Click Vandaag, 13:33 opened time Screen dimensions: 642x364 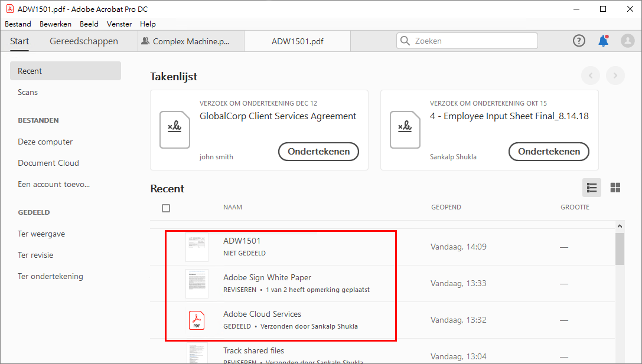tap(458, 283)
